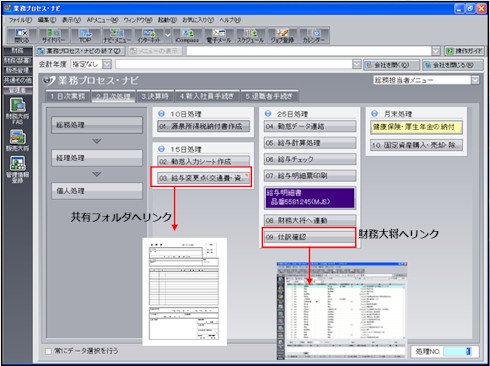Open the company selection dropdown left of 会社を開く
The height and width of the screenshot is (366, 490).
click(357, 64)
